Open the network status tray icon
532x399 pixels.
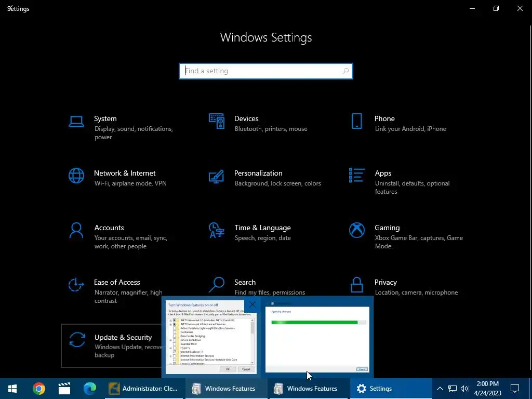point(453,389)
